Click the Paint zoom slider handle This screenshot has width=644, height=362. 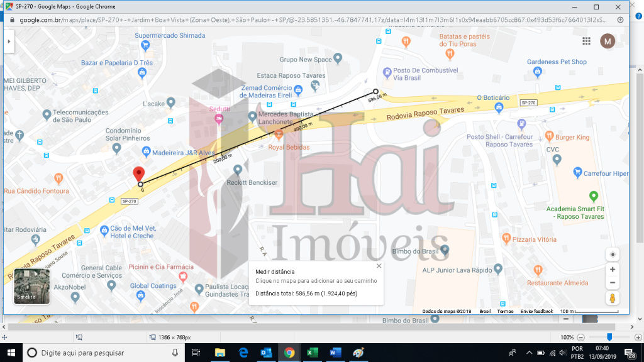click(x=609, y=337)
